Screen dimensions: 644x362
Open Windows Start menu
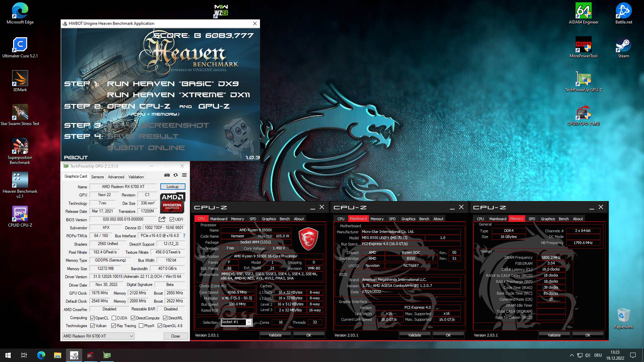(8, 355)
